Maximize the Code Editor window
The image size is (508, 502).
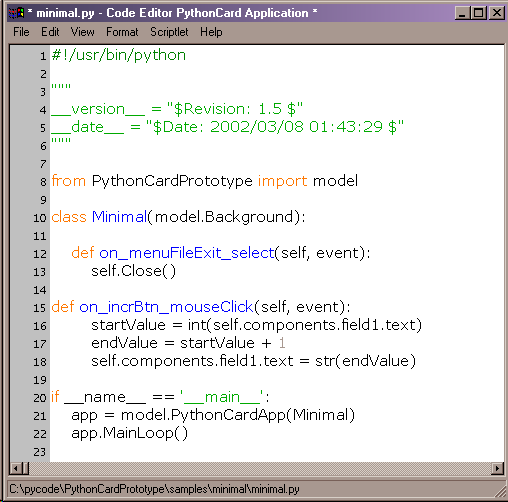pos(479,13)
